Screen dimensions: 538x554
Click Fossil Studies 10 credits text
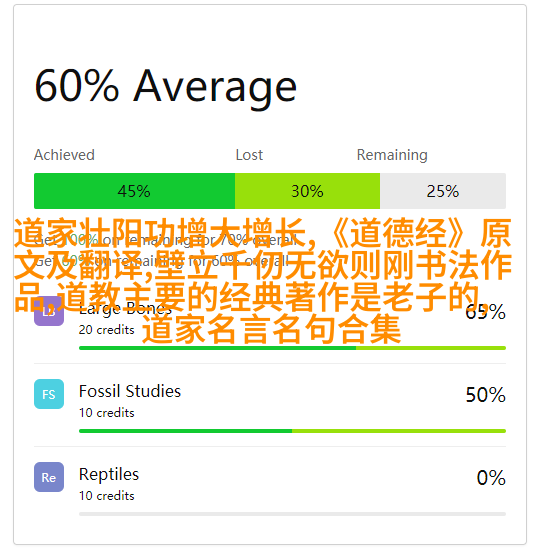click(106, 413)
